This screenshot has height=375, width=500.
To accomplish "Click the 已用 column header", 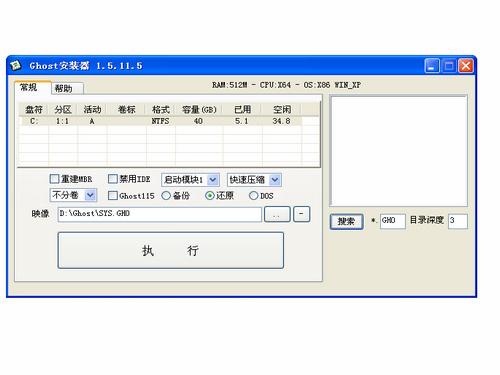I will (x=243, y=109).
